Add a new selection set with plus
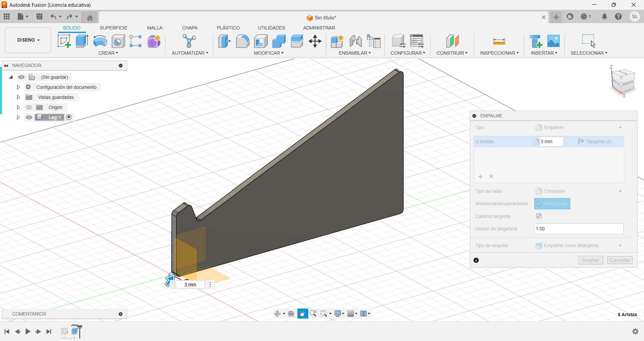This screenshot has height=341, width=644. pos(480,176)
